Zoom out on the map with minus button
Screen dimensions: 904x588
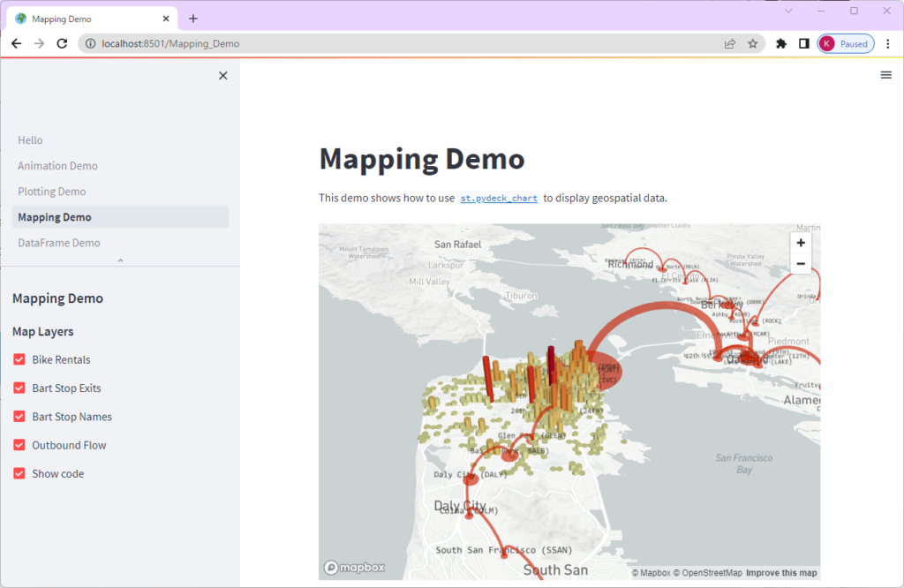click(801, 263)
